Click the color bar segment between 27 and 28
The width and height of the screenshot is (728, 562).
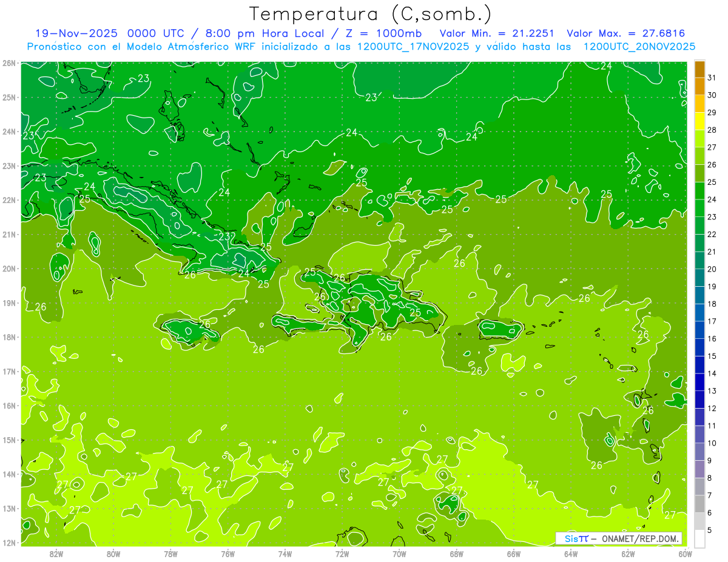click(x=699, y=138)
